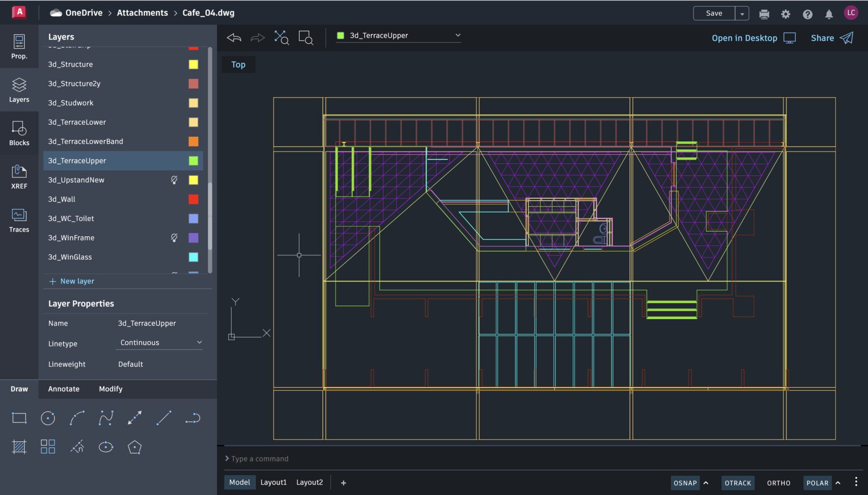Click the Open in Desktop button
Viewport: 868px width, 495px height.
point(744,38)
